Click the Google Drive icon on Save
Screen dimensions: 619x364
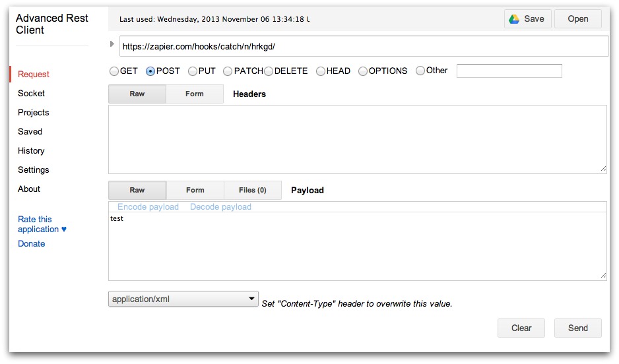(513, 19)
